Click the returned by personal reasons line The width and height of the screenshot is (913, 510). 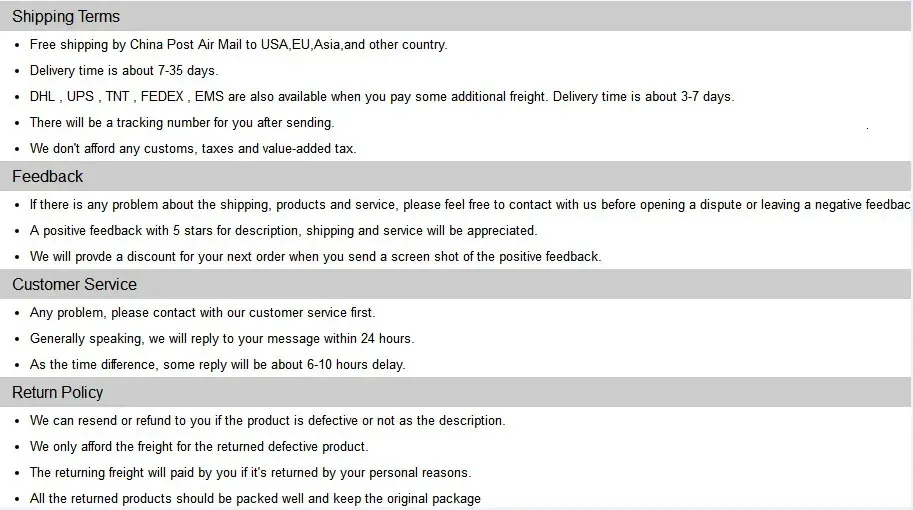(x=250, y=473)
